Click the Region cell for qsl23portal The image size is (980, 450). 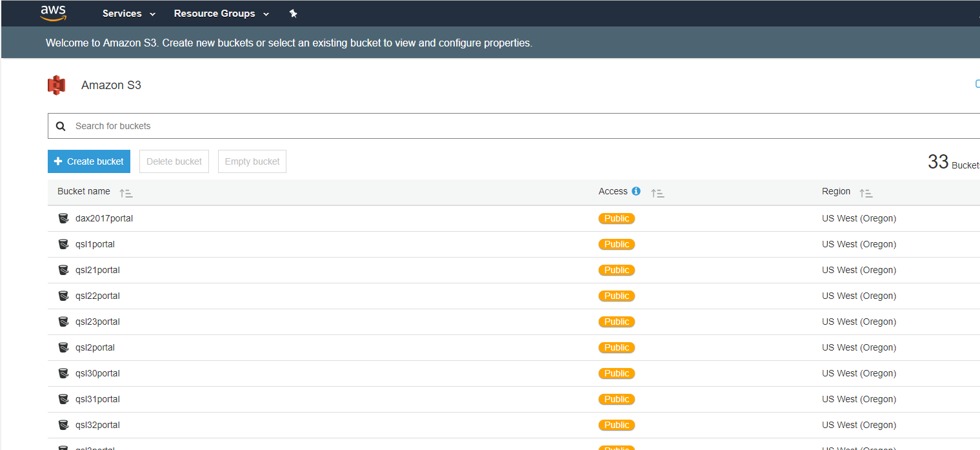click(859, 322)
